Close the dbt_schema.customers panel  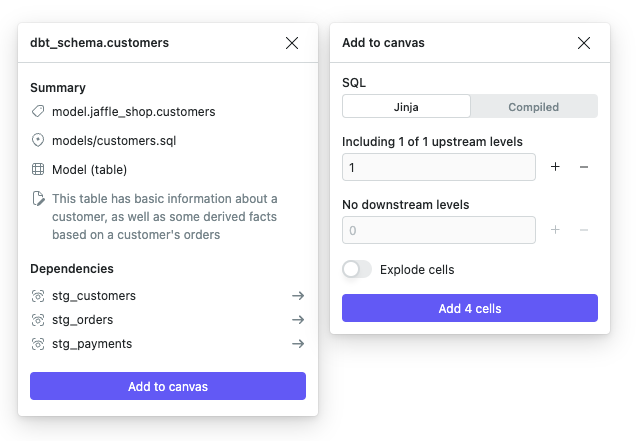292,43
